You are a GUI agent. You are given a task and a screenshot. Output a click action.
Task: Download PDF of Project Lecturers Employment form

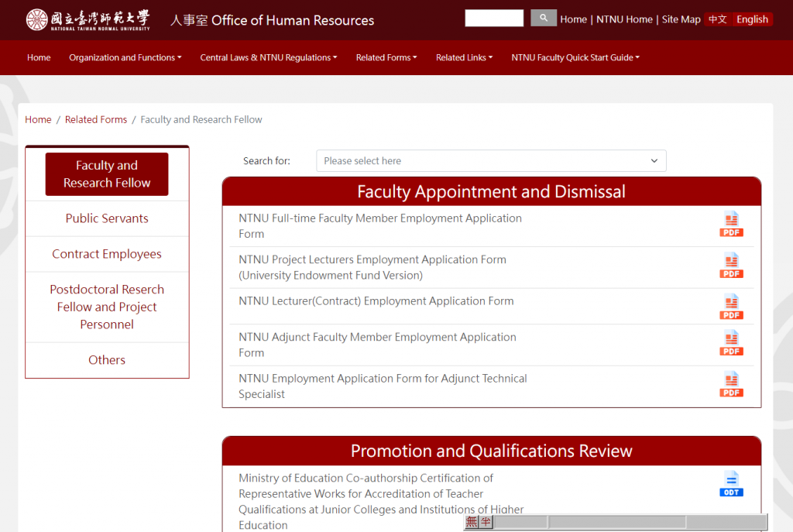tap(731, 266)
